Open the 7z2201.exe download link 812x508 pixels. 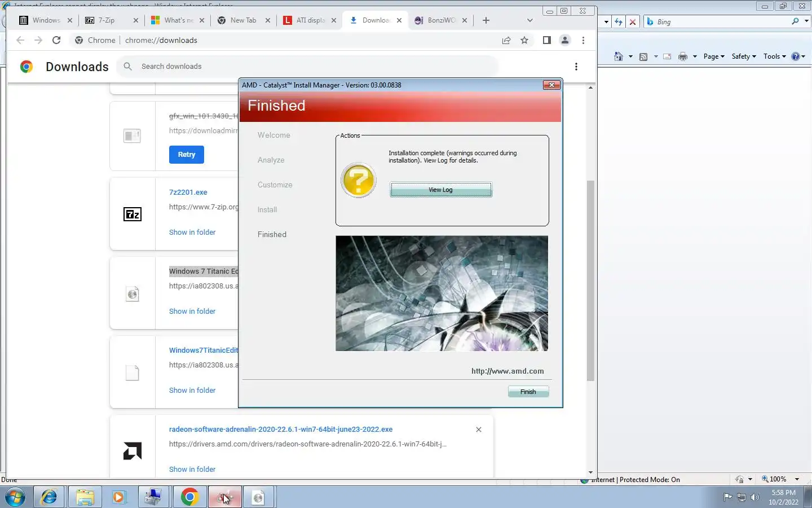[188, 192]
